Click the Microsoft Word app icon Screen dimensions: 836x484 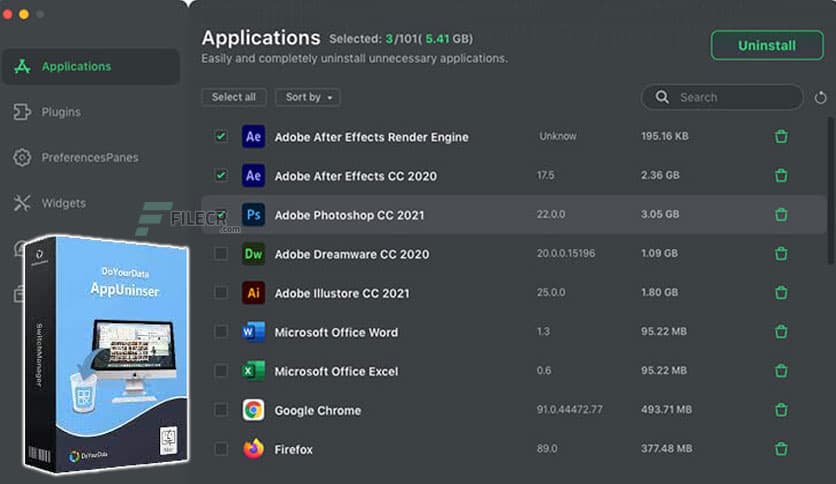coord(253,332)
